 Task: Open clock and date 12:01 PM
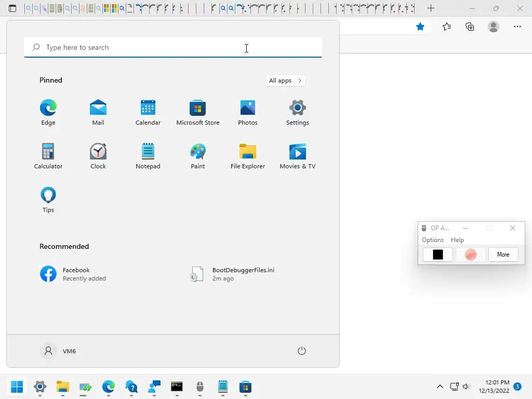[494, 387]
